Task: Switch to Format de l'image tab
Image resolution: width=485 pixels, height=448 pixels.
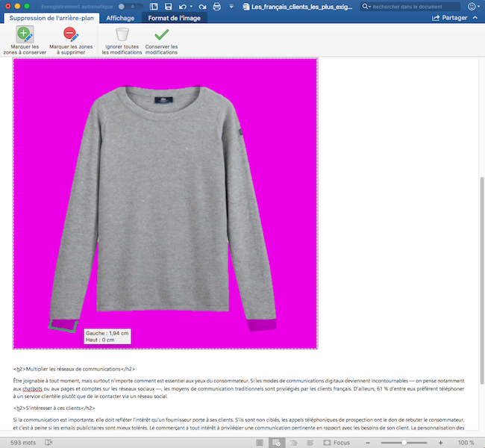Action: 174,18
